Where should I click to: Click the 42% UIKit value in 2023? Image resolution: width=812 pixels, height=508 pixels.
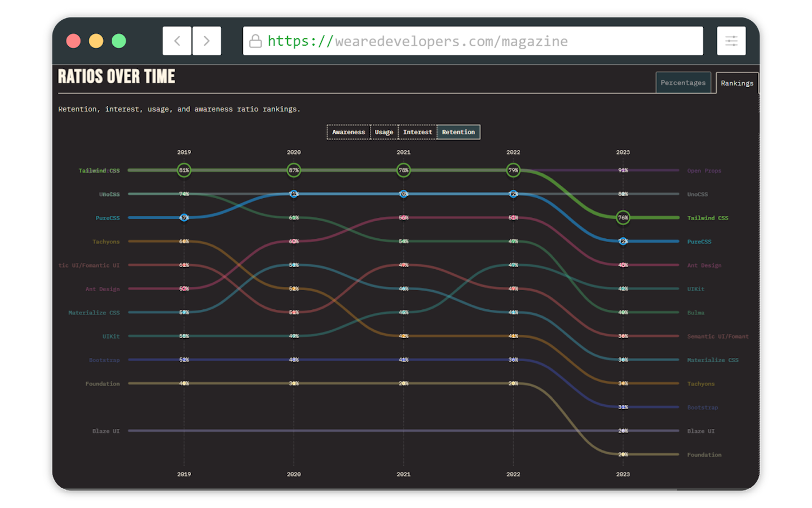(623, 288)
